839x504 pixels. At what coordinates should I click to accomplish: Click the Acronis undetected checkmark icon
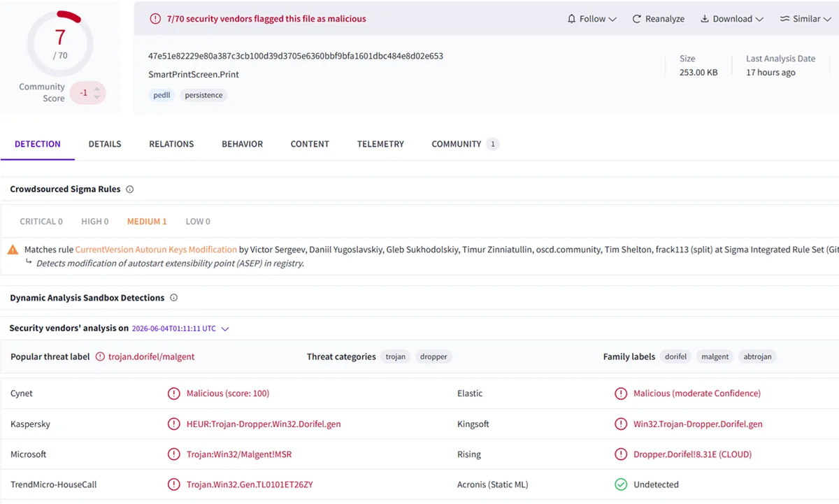(621, 484)
